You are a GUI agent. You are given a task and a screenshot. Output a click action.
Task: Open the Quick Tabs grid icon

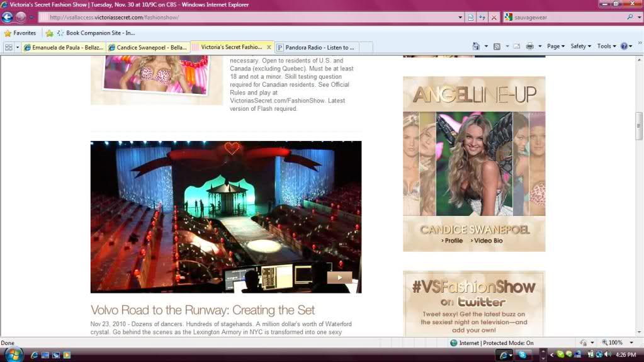(x=8, y=47)
